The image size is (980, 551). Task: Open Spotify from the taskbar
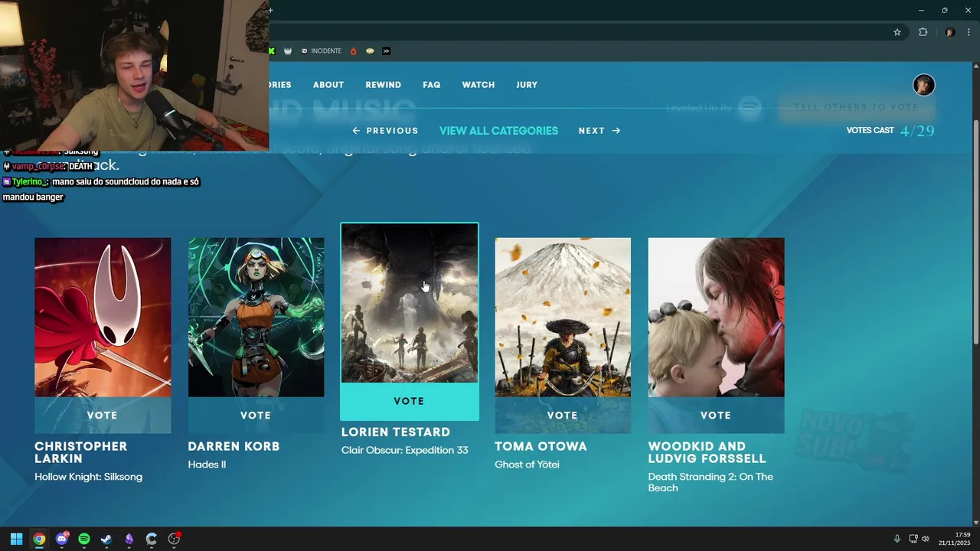click(84, 539)
